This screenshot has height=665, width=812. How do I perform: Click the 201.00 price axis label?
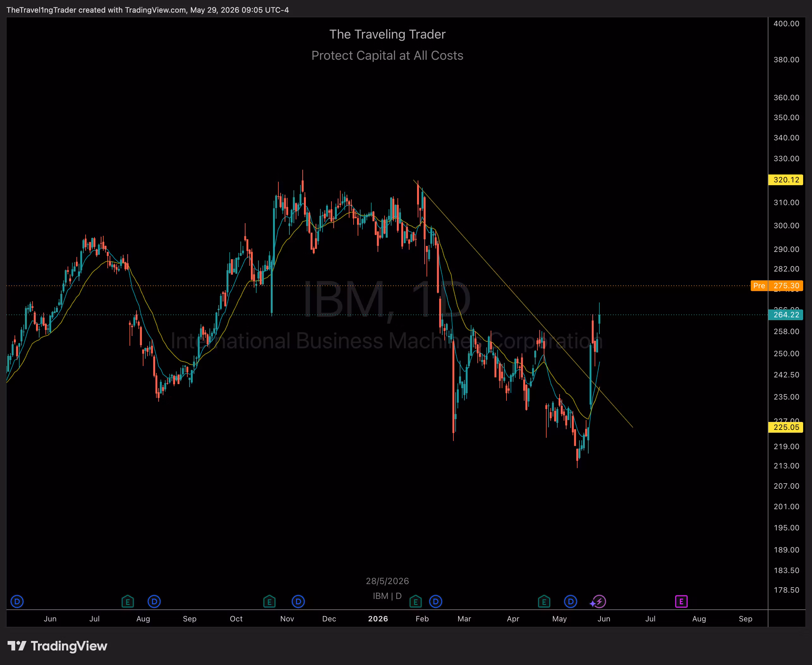tap(786, 507)
